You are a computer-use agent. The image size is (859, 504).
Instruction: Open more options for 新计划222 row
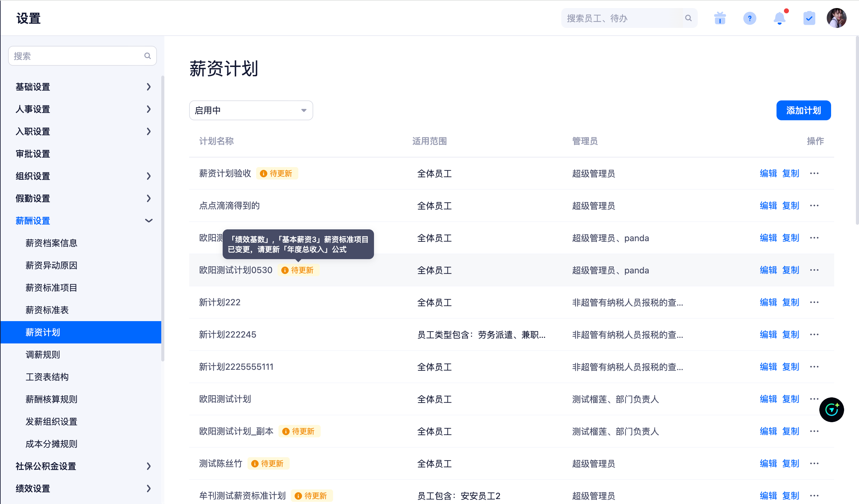point(814,302)
